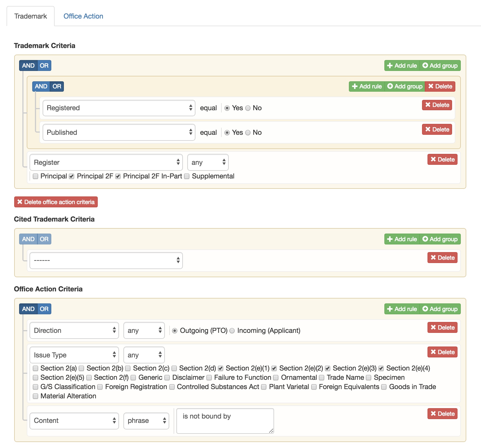Open the empty Cited Trademark field dropdown
Viewport: 481px width, 448px height.
coord(106,261)
